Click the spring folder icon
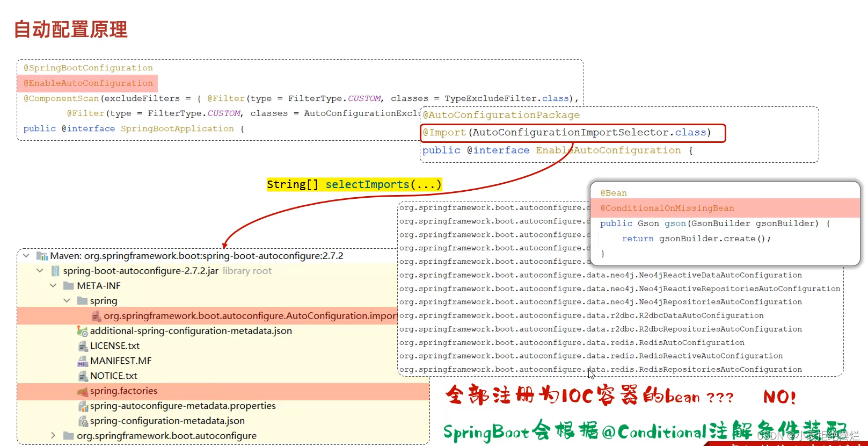This screenshot has width=868, height=446. pos(82,301)
